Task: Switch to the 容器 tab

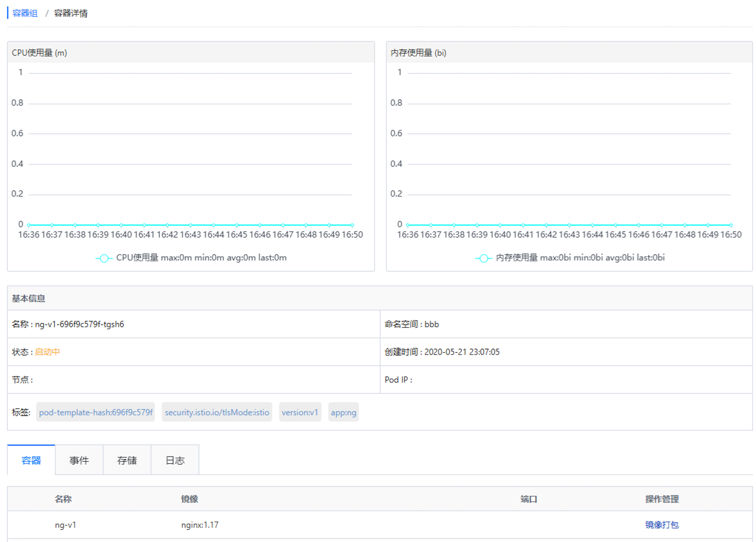Action: tap(31, 460)
